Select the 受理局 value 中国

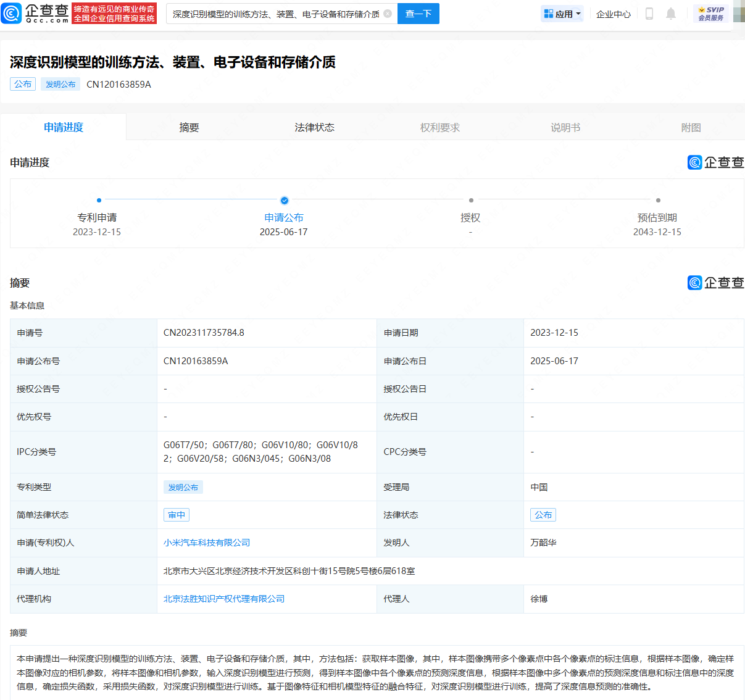pos(539,487)
